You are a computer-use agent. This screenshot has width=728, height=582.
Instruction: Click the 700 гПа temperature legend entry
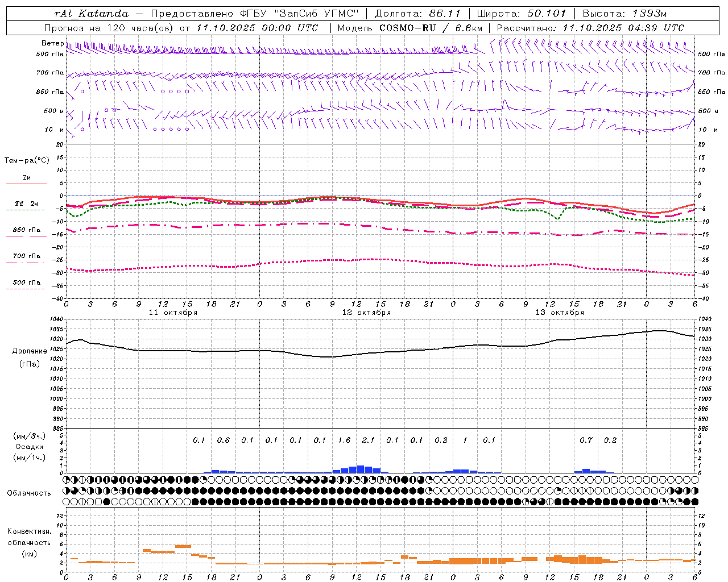pyautogui.click(x=26, y=256)
